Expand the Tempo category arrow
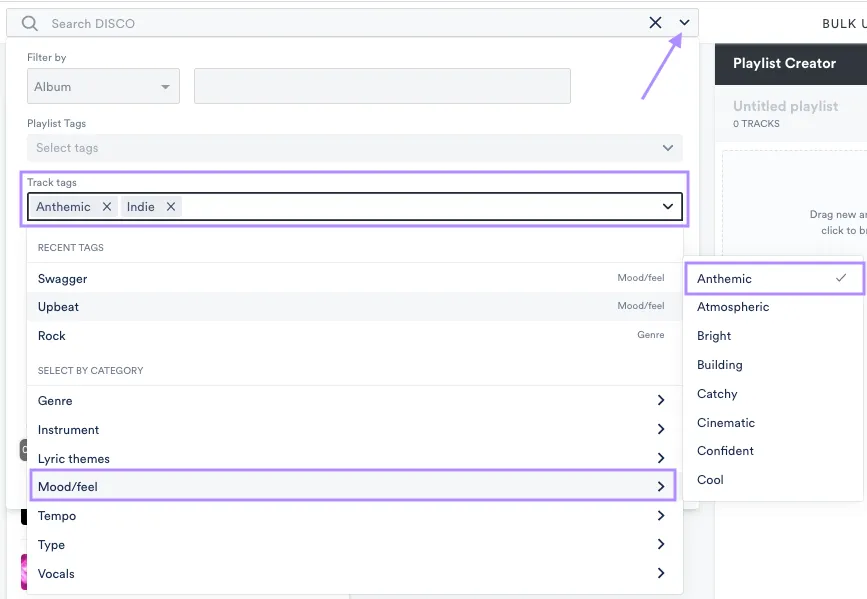867x599 pixels. click(661, 516)
